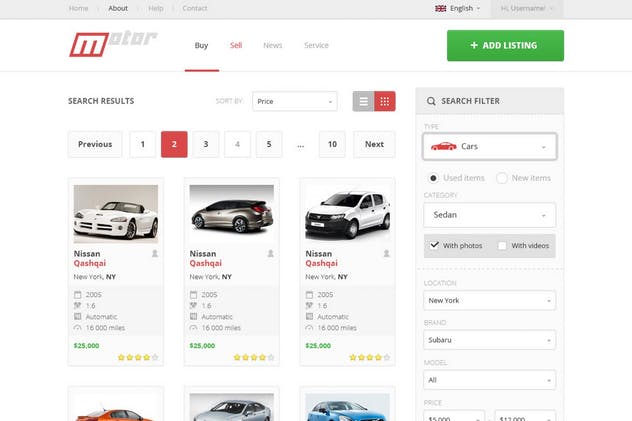Open the Service tab
This screenshot has width=632, height=421.
[316, 45]
